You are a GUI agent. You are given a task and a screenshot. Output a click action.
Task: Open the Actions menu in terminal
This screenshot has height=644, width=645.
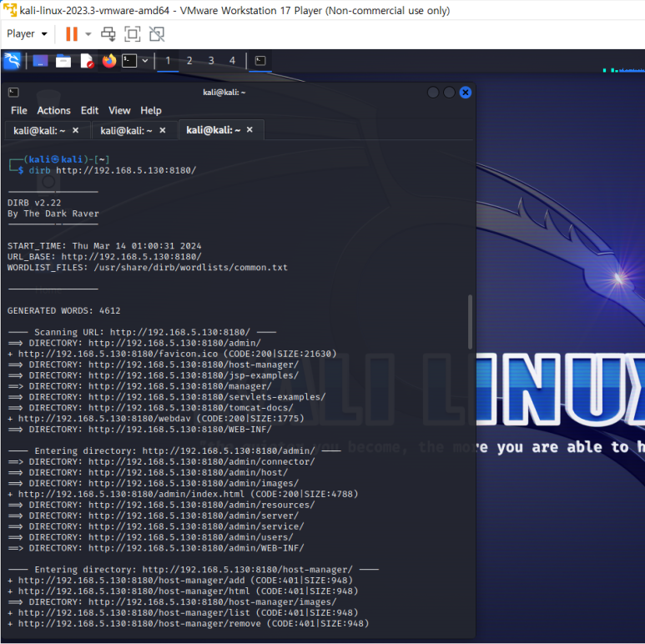coord(54,111)
